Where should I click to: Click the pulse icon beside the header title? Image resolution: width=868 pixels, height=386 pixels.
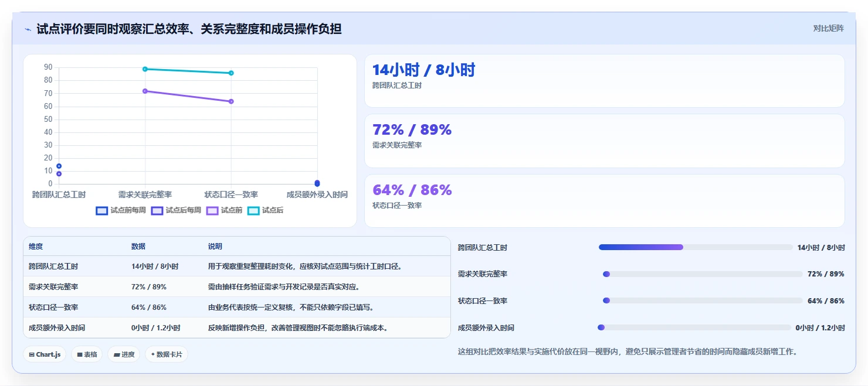click(28, 29)
